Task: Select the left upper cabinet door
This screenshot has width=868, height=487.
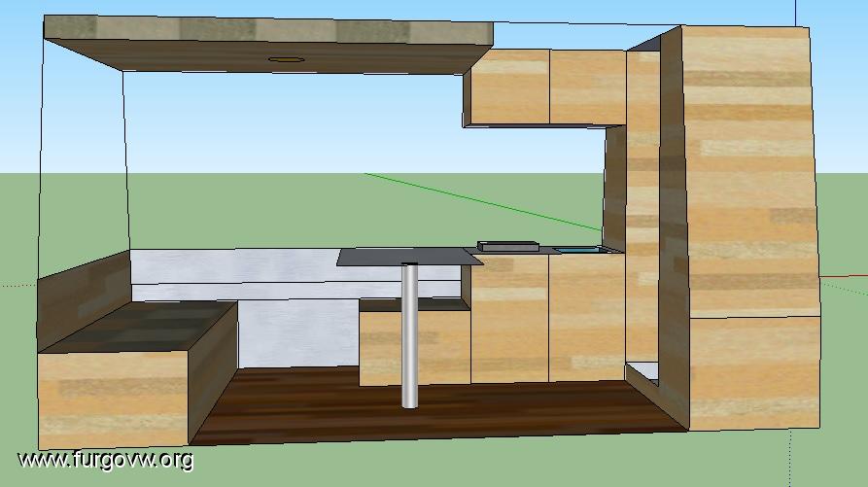Action: point(510,87)
